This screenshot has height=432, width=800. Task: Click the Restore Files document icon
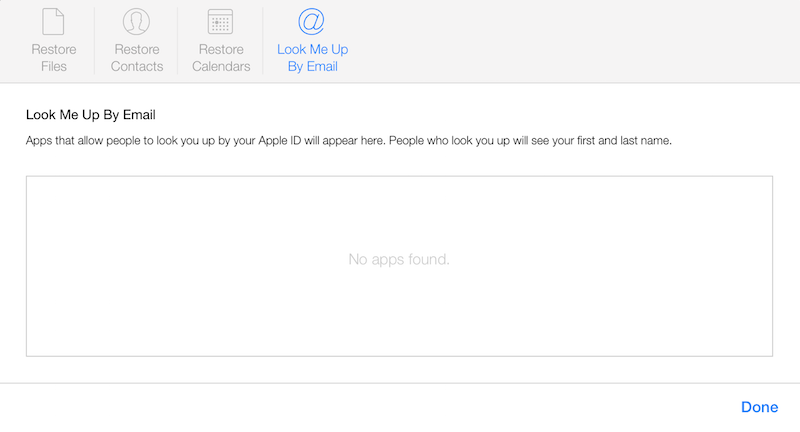click(54, 21)
